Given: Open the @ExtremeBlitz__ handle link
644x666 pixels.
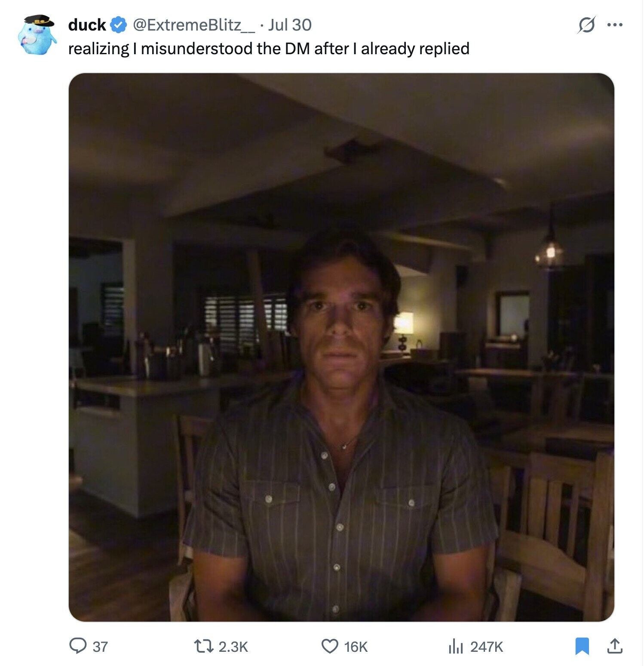Looking at the screenshot, I should pos(194,25).
